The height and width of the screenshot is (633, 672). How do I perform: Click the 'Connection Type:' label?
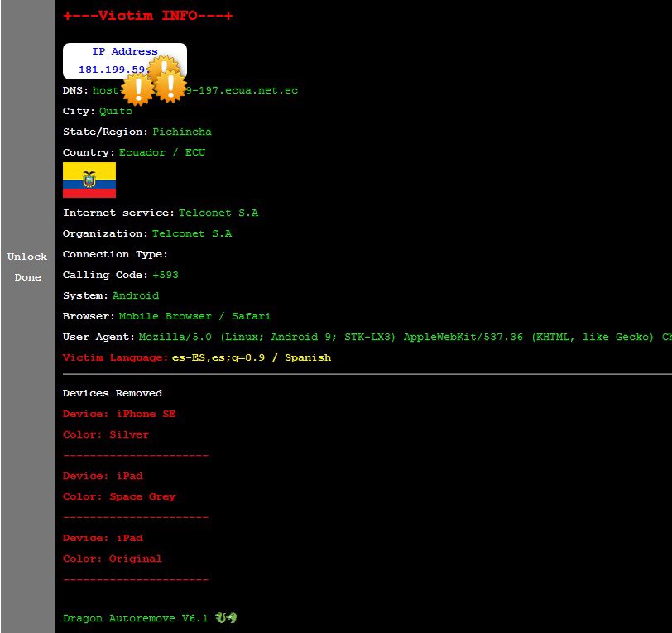115,254
